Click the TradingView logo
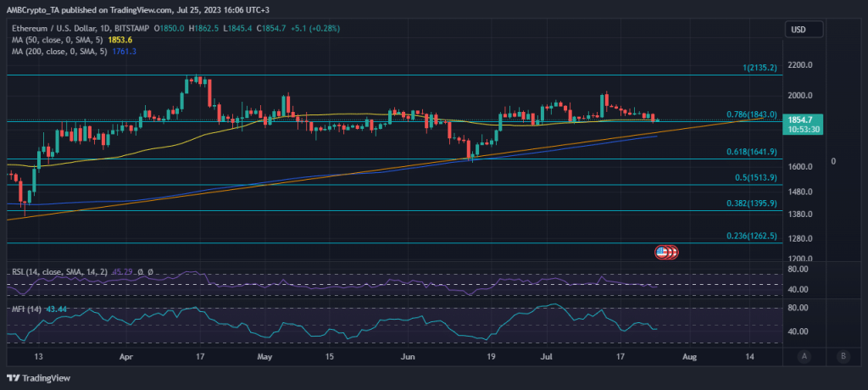Image resolution: width=868 pixels, height=390 pixels. coord(40,377)
